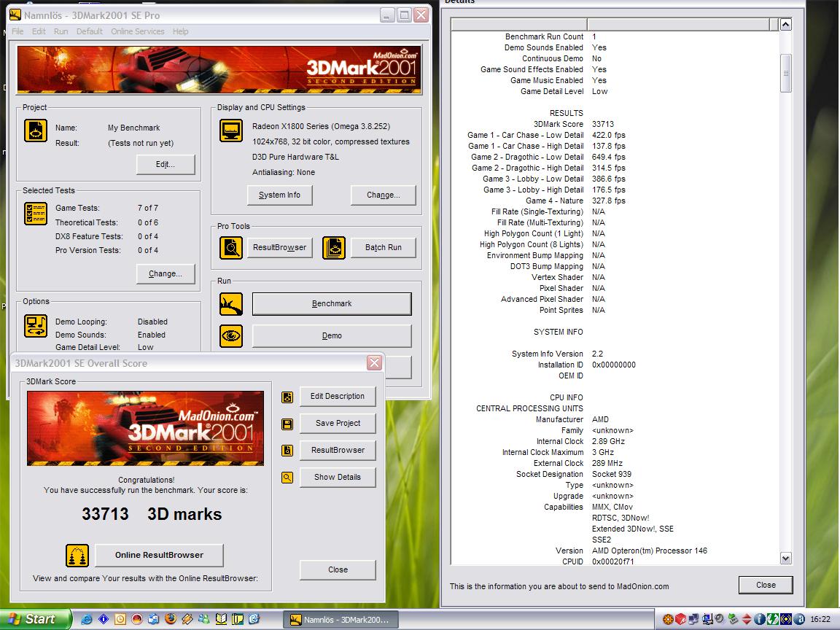Image resolution: width=840 pixels, height=630 pixels.
Task: Click the taskbar clock showing 16:22
Action: 820,619
